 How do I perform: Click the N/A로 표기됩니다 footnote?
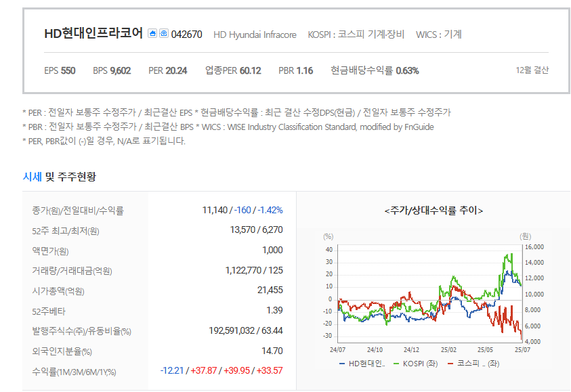[104, 141]
